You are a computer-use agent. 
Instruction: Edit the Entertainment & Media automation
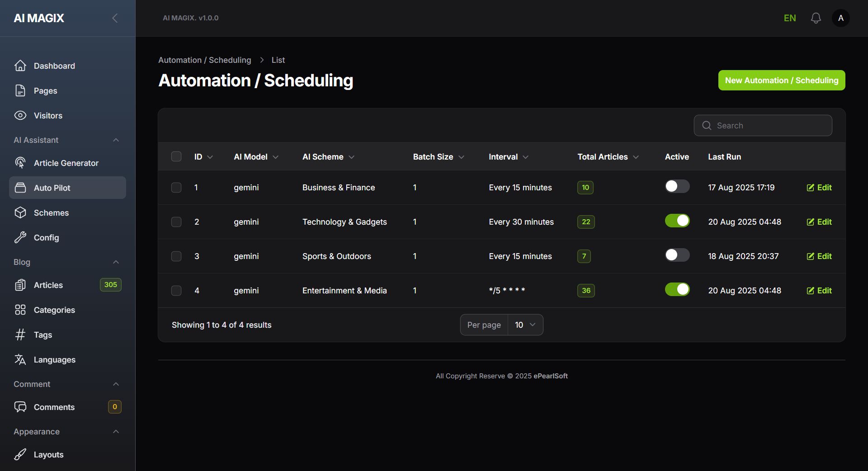[x=819, y=291]
